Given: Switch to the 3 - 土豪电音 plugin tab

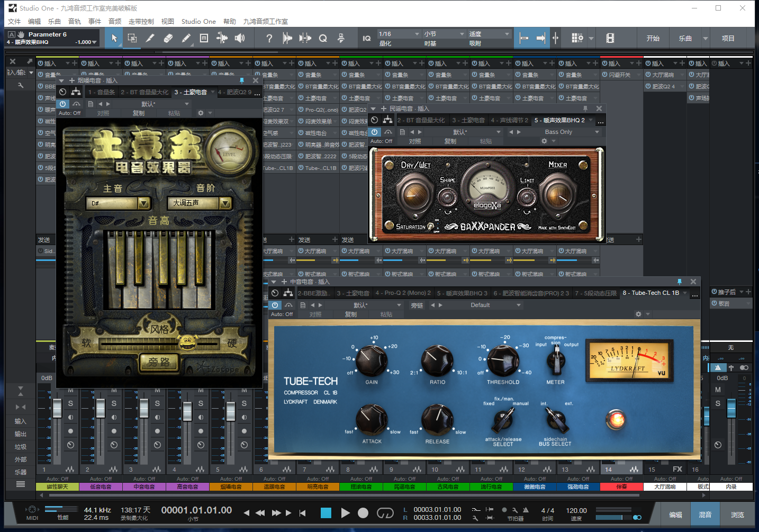Looking at the screenshot, I should (x=191, y=92).
